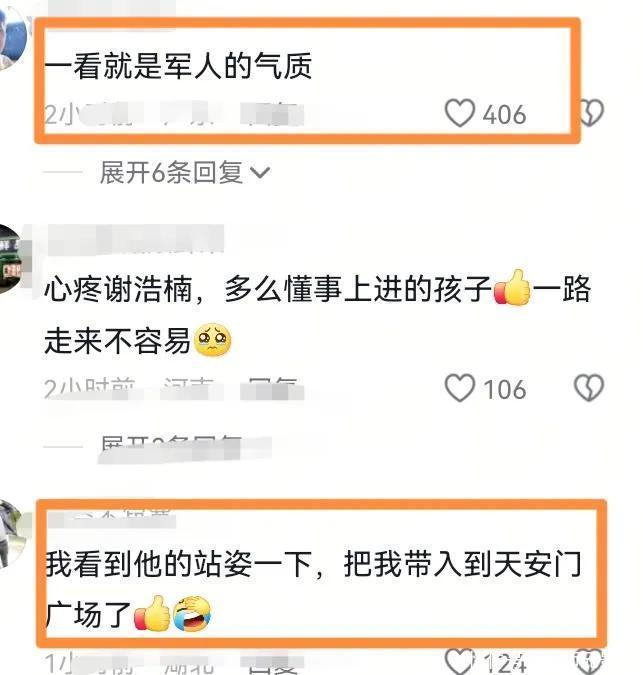Open the first commenter's avatar profile
Screen dimensions: 643x675
point(12,37)
